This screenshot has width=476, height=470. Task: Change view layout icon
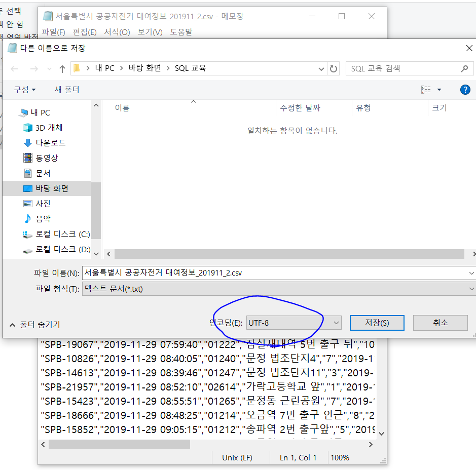point(426,90)
